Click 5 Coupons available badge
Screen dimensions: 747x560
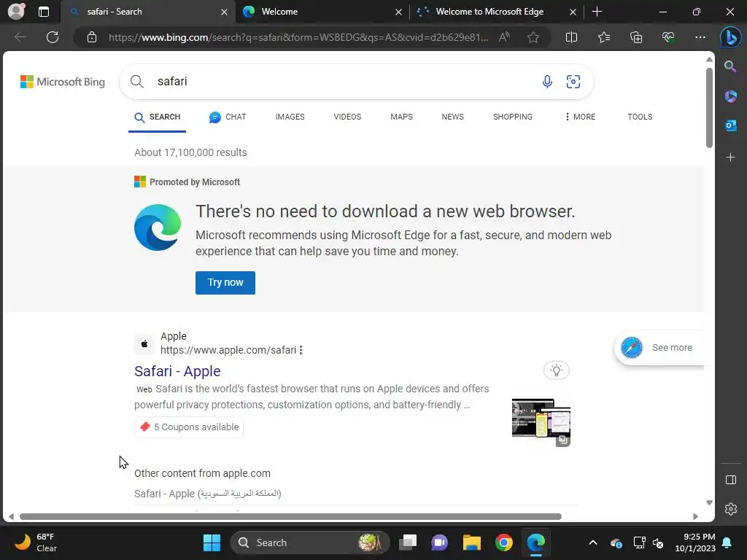(189, 427)
